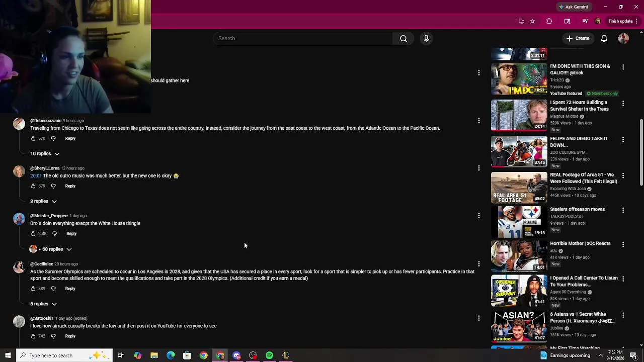Click the Members only badge
Viewport: 644px width, 362px height.
point(602,94)
